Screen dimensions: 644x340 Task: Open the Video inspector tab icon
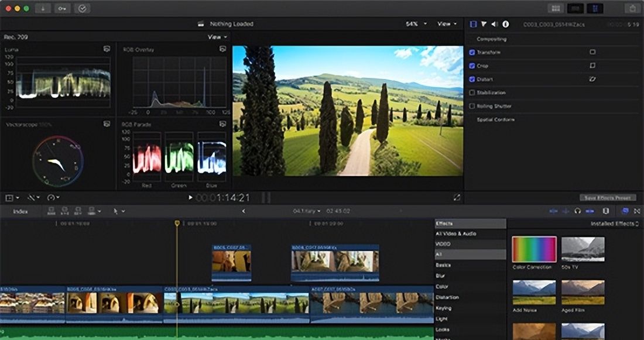tap(474, 24)
